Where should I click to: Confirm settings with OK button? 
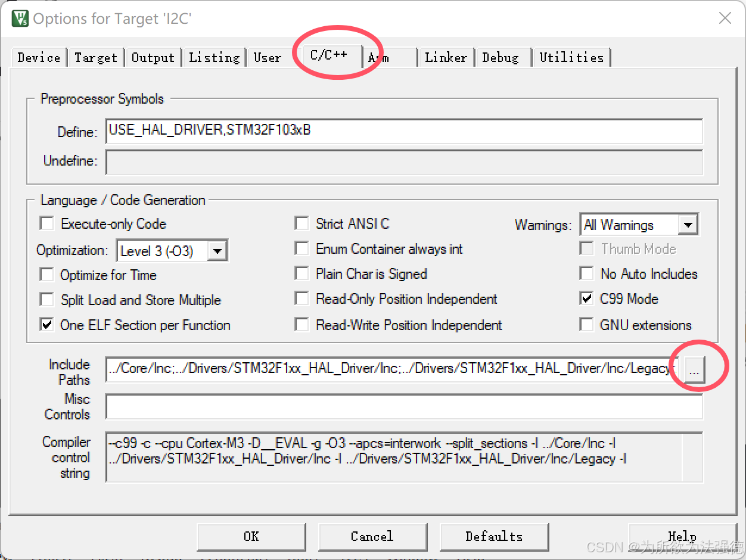coord(251,536)
